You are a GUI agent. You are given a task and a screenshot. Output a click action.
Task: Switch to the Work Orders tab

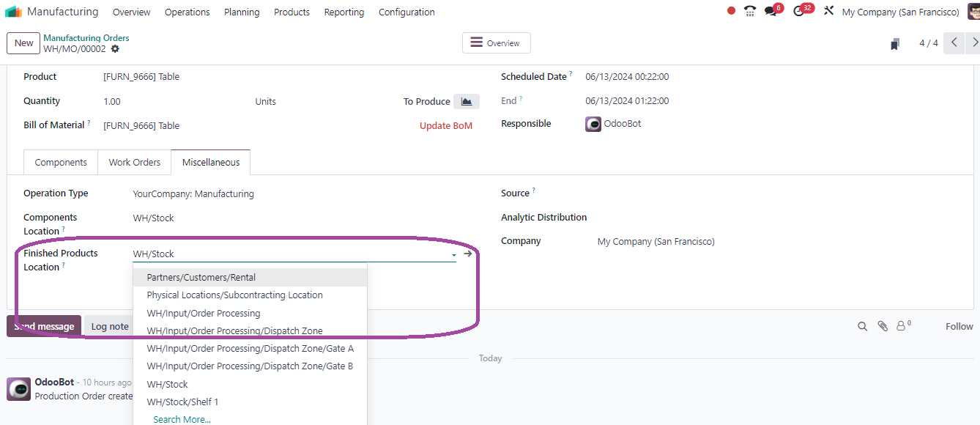pyautogui.click(x=135, y=163)
